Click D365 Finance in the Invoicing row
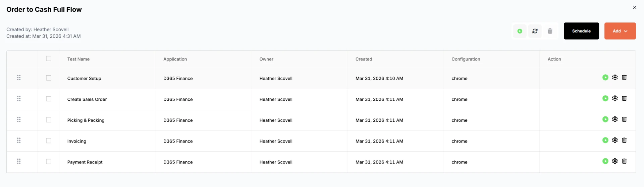This screenshot has width=644, height=187. click(178, 141)
